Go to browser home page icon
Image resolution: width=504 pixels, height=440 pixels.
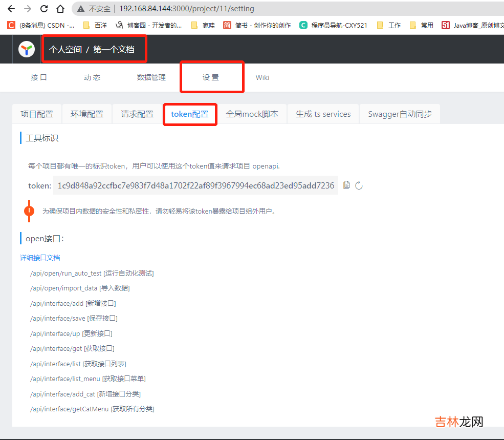click(60, 9)
